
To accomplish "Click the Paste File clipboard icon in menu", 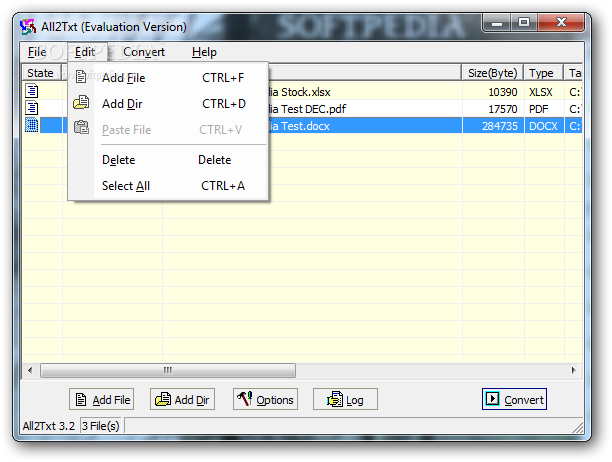I will point(81,128).
